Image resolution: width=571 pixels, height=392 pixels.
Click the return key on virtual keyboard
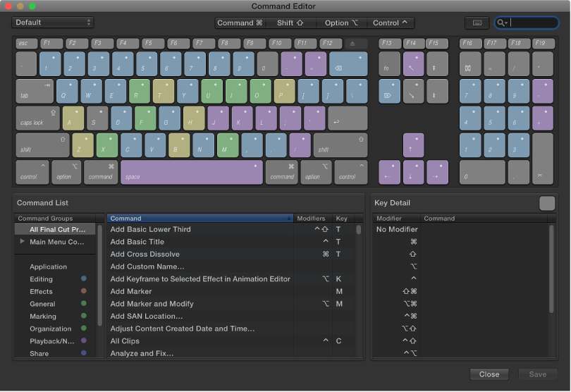[348, 118]
